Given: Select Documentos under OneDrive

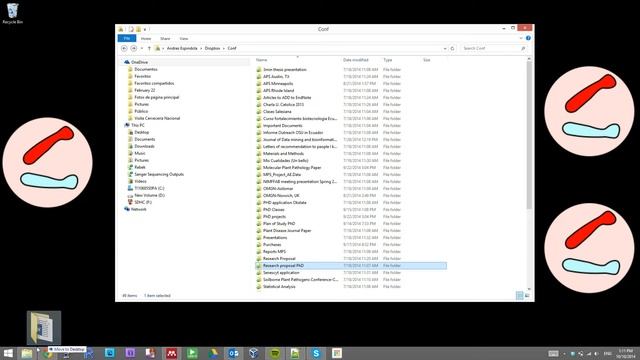Looking at the screenshot, I should click(x=146, y=69).
